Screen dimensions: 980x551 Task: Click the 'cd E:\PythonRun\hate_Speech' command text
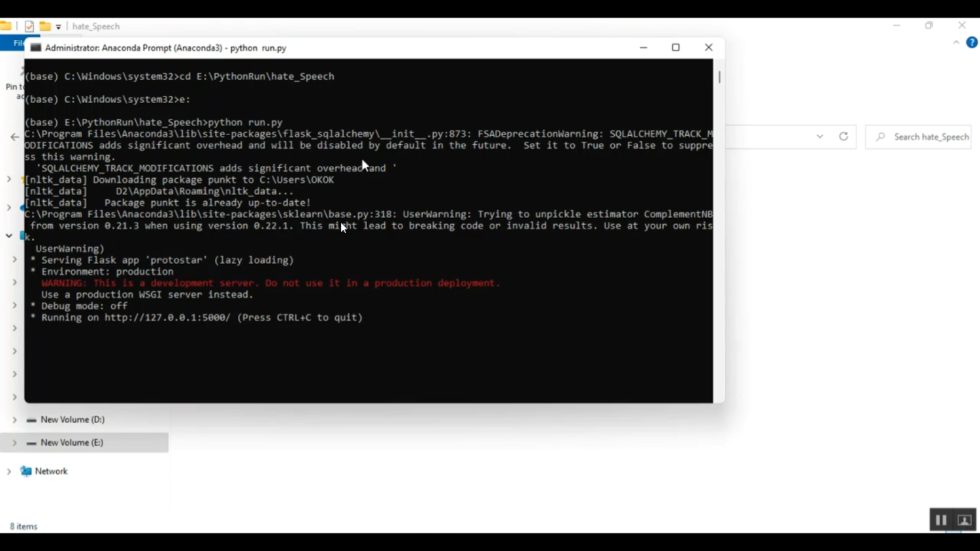pyautogui.click(x=257, y=76)
